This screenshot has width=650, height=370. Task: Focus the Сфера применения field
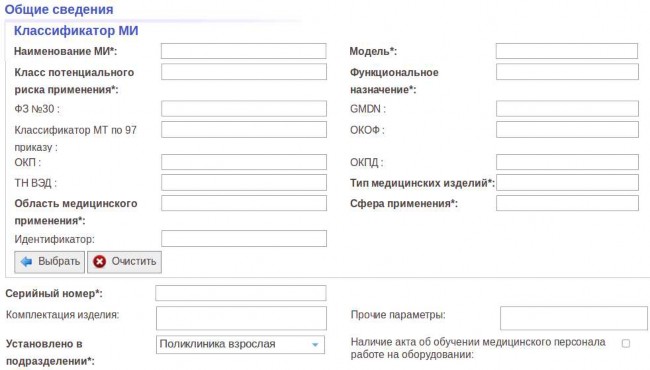(x=567, y=203)
